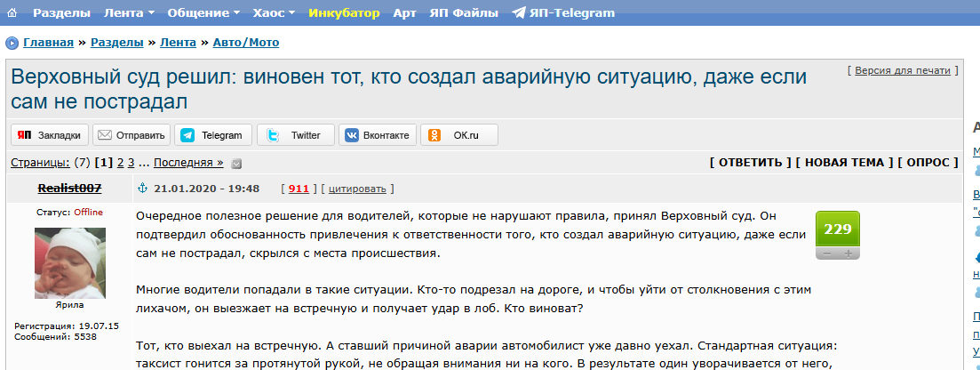Downvote the post with minus button
Screen dimensions: 980x370
pos(827,253)
